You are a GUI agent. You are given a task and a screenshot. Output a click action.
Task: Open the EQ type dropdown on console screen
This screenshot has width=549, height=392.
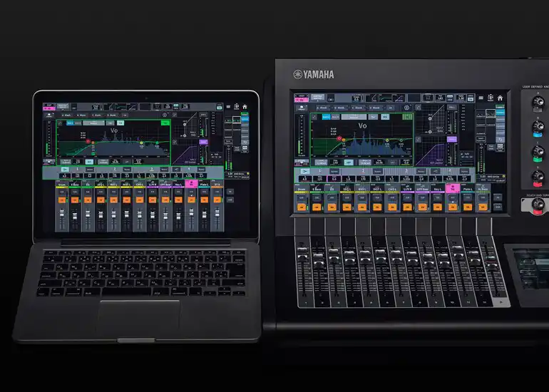coord(354,117)
